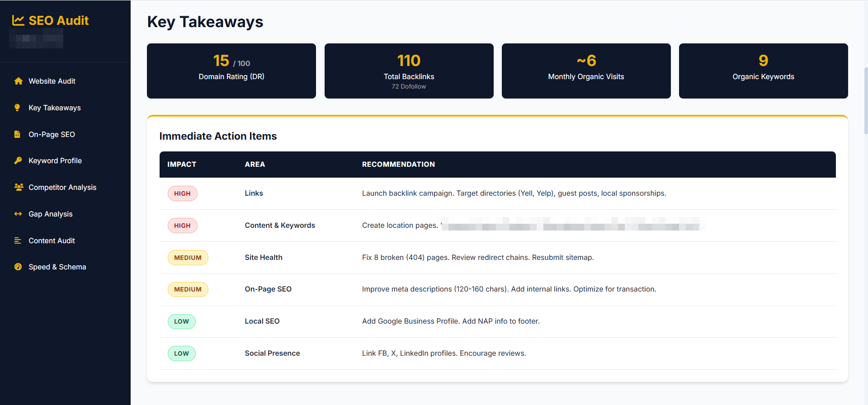Click the On-Page SEO table cell

click(x=268, y=289)
